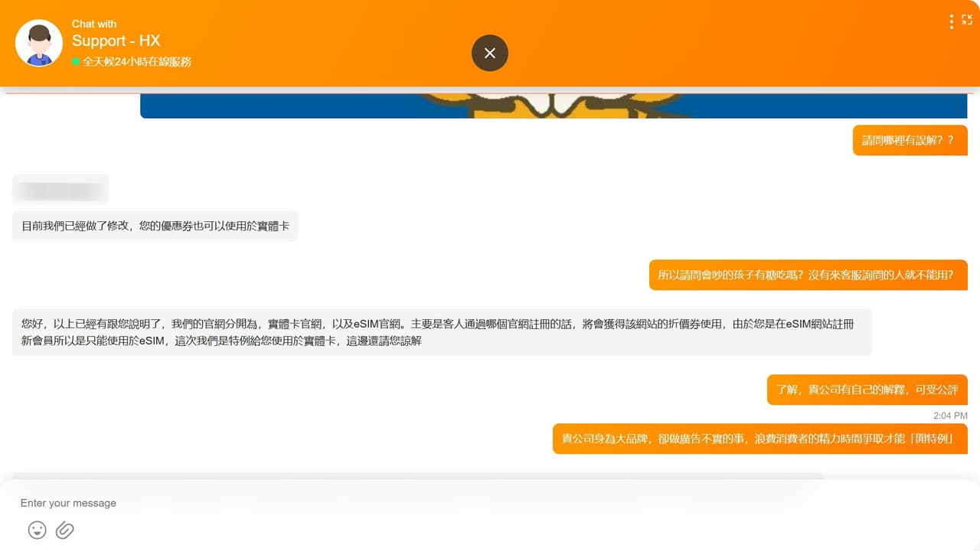Open the three-dot options menu

click(x=952, y=21)
